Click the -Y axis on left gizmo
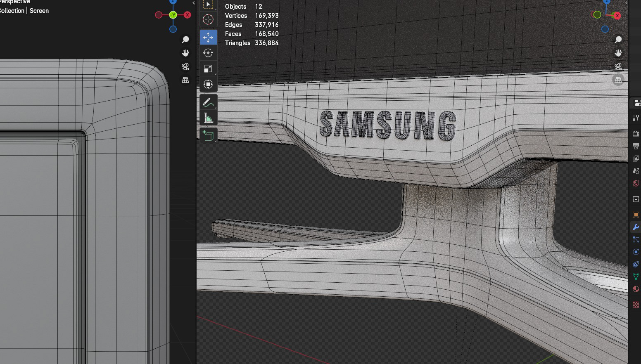This screenshot has height=364, width=641. coord(173,15)
